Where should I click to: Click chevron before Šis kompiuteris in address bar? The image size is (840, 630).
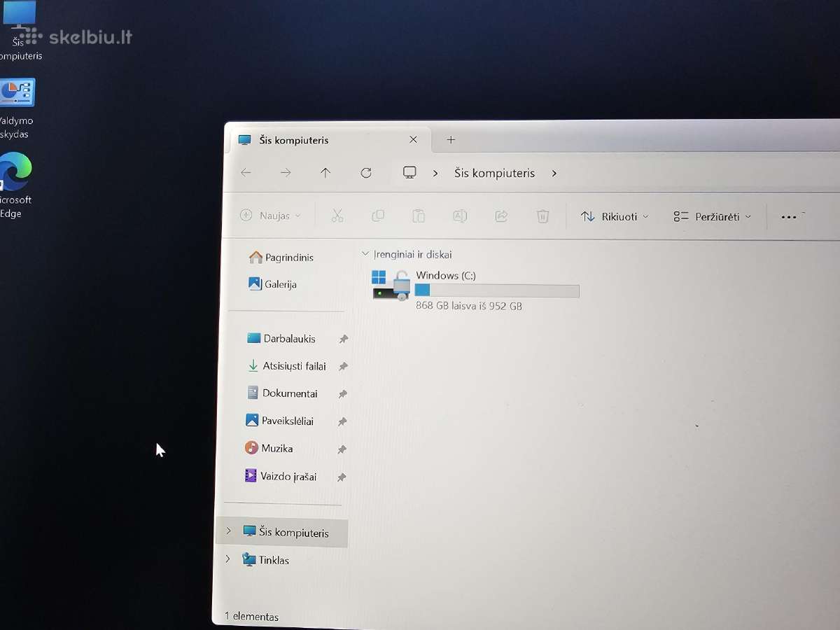435,173
